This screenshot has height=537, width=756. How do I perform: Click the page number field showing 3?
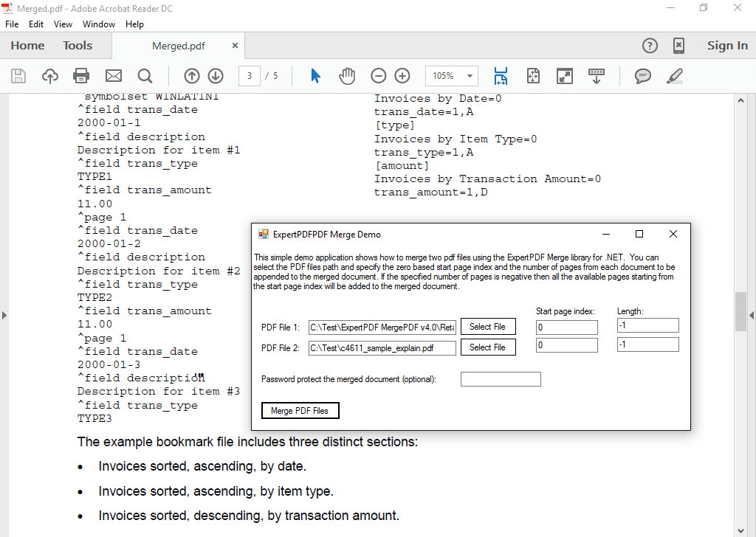point(250,76)
